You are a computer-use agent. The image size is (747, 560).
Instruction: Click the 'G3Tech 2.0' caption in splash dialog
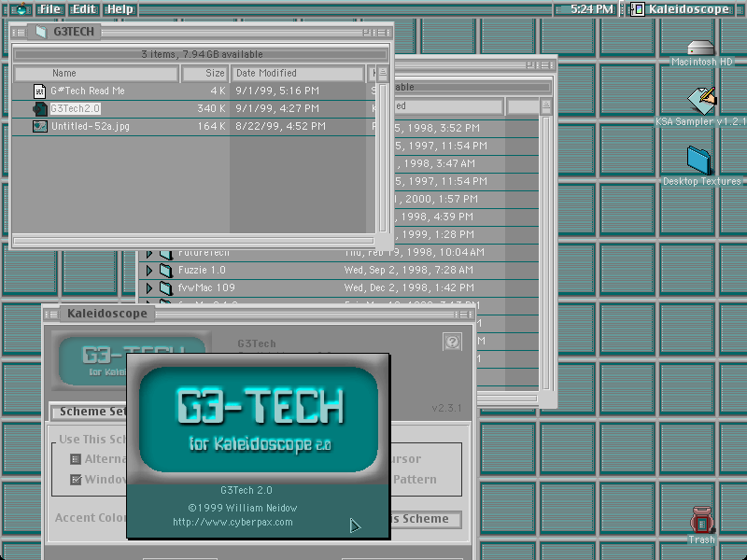click(246, 491)
